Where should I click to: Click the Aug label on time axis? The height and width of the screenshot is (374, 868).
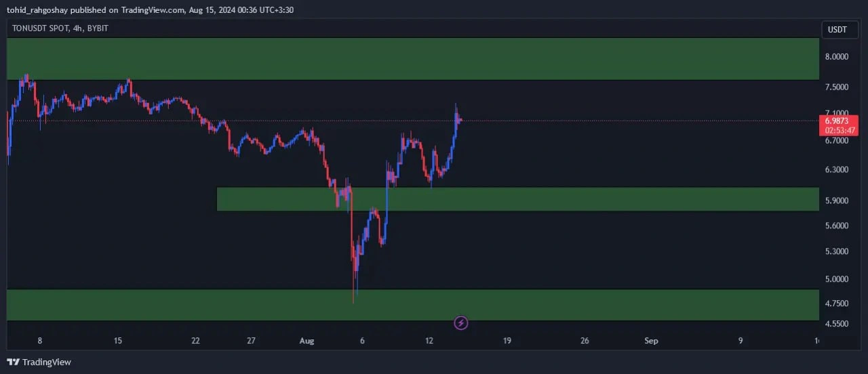[x=307, y=341]
